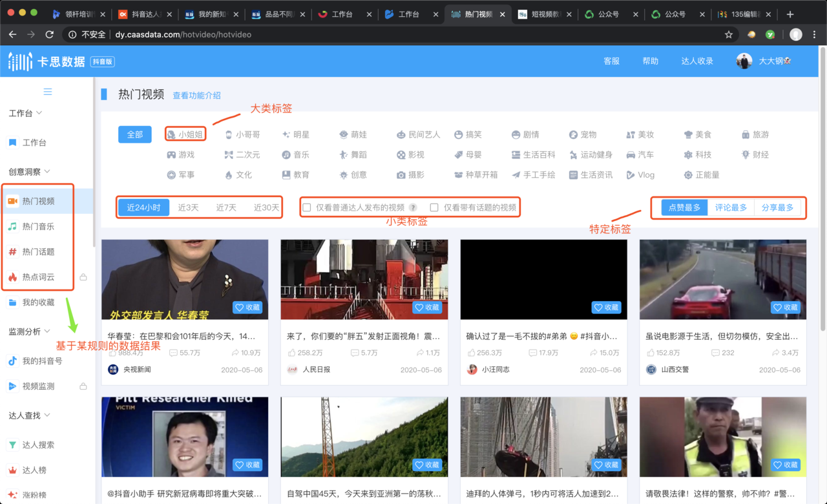Sort videos by 评论最多 tab

coord(731,207)
